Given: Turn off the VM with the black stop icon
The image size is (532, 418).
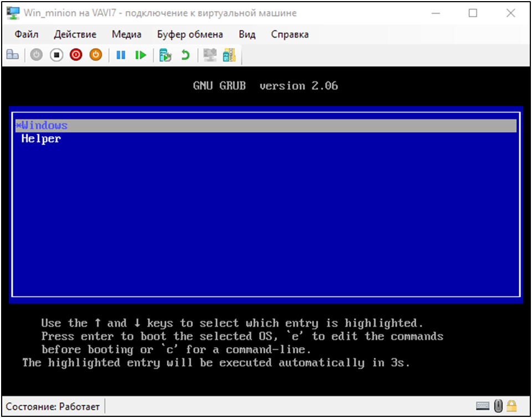Looking at the screenshot, I should 56,55.
